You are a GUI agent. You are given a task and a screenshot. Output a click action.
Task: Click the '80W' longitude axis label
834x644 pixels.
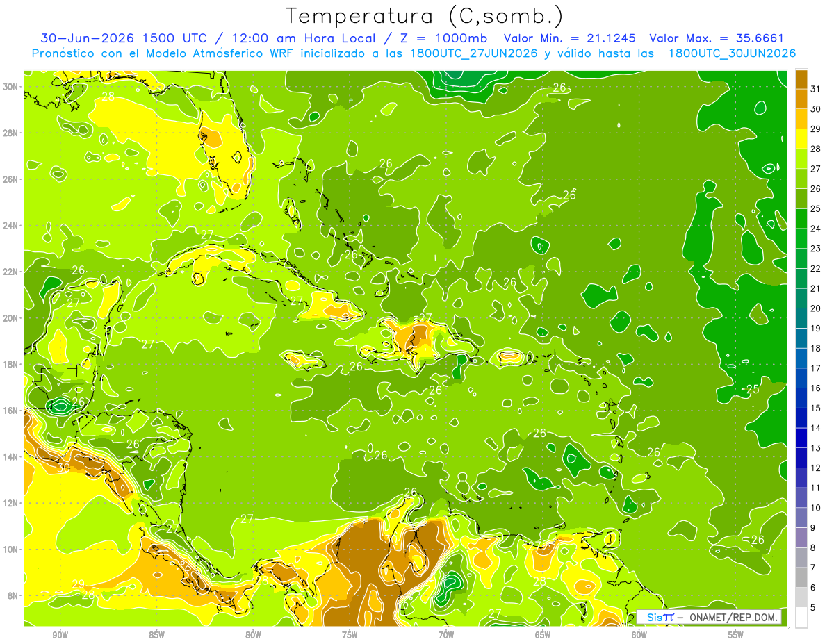point(253,635)
